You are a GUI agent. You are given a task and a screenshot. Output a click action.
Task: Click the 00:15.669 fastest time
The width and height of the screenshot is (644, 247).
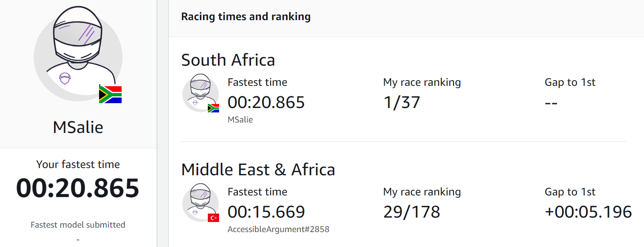click(x=266, y=212)
